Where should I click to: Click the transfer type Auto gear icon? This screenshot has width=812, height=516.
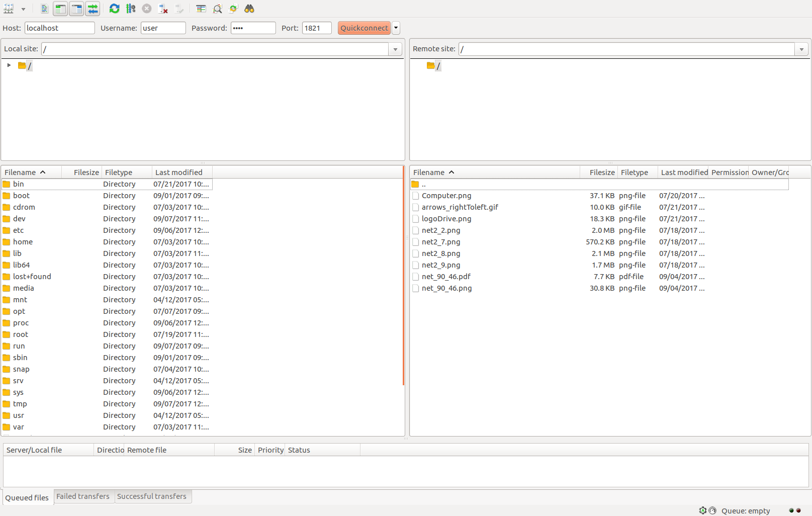[x=703, y=510]
